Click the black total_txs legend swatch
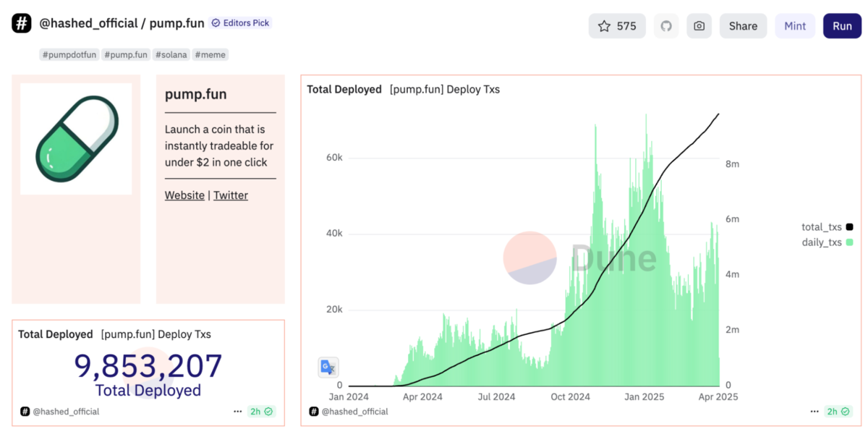The height and width of the screenshot is (437, 868). 849,227
